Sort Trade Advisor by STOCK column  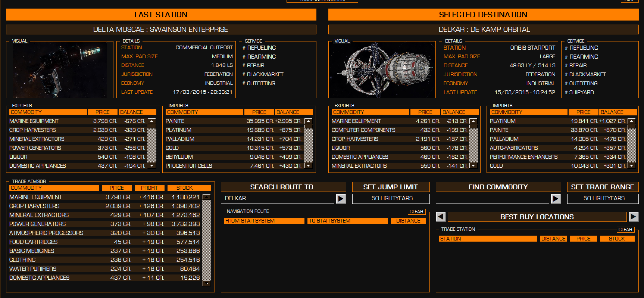(189, 188)
